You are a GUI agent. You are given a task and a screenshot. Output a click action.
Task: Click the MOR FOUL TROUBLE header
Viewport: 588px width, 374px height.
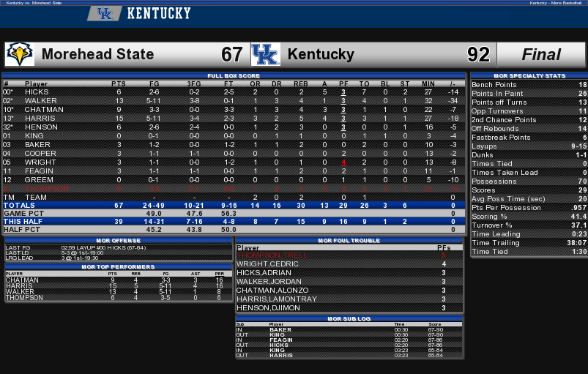(x=349, y=241)
